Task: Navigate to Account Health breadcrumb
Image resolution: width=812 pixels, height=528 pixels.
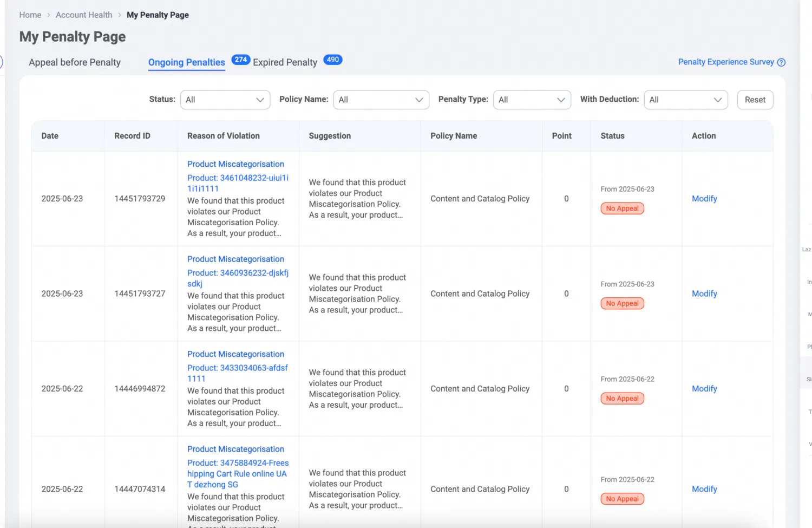Action: pyautogui.click(x=84, y=15)
